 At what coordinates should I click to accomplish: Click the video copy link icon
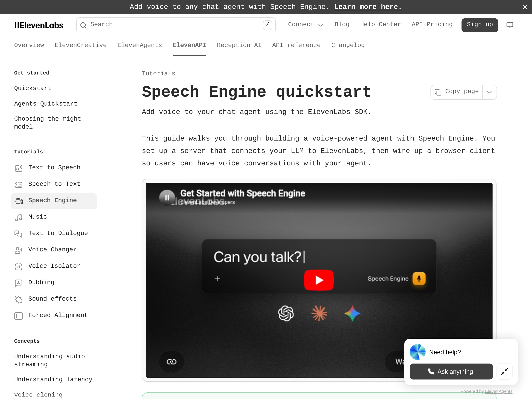(x=172, y=362)
